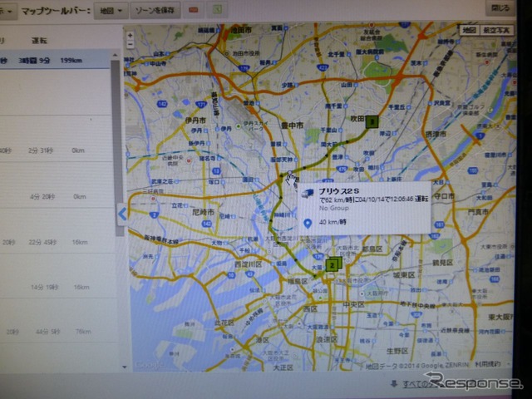Click the 閉じる button at the top right

(500, 7)
